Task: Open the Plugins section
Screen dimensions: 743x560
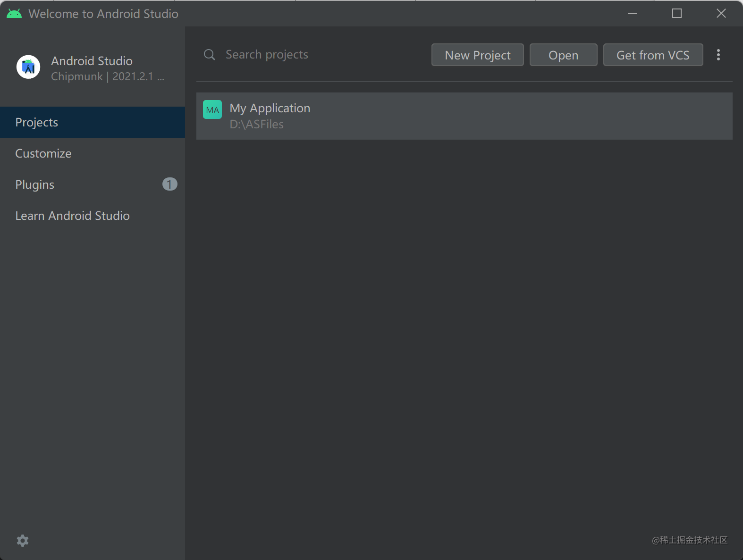Action: 93,184
